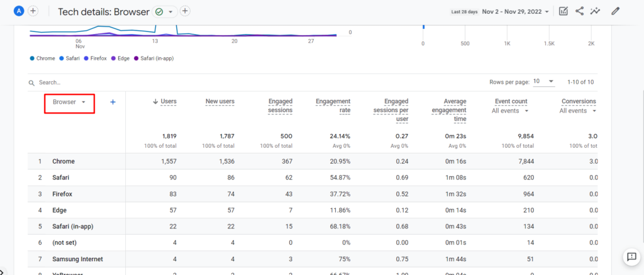Sort by Average engagement time column
644x275 pixels.
(449, 110)
